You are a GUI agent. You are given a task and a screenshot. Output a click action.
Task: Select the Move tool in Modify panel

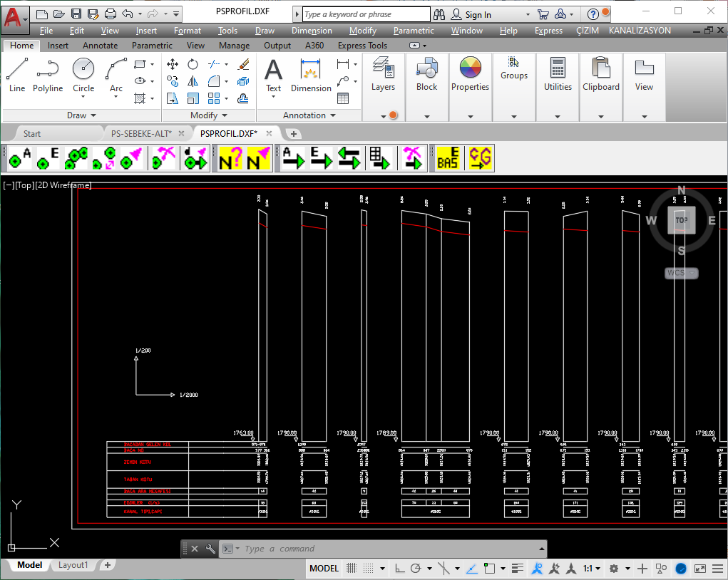tap(173, 64)
